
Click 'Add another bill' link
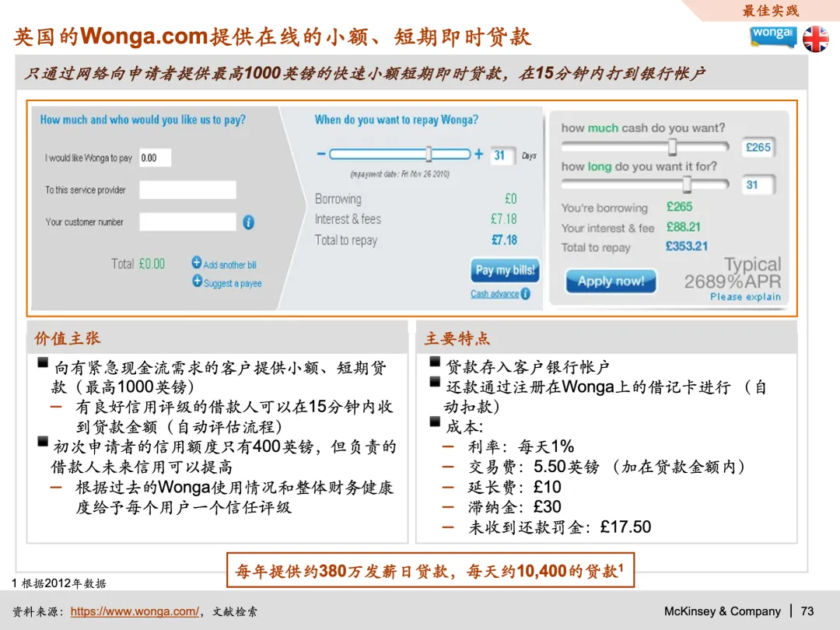229,264
